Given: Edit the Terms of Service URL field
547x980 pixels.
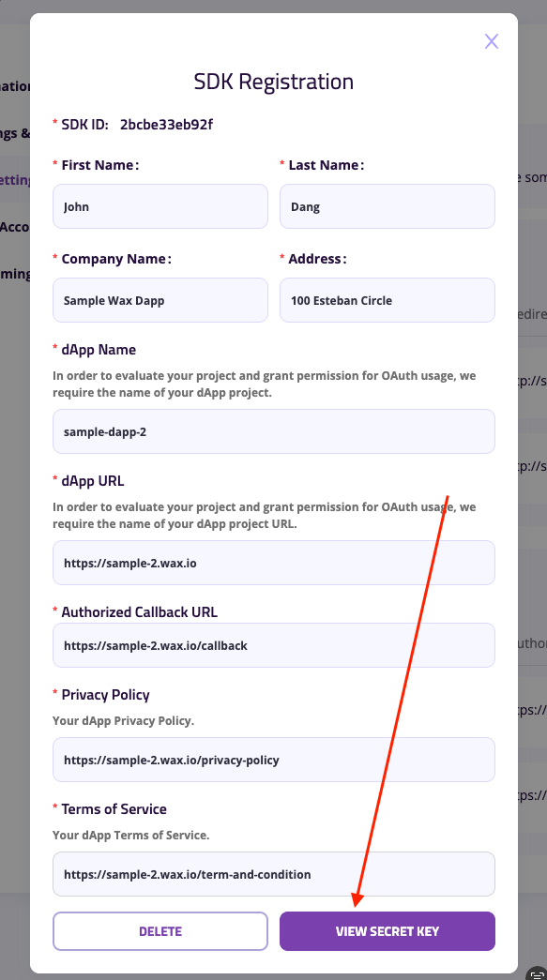Looking at the screenshot, I should pos(274,874).
